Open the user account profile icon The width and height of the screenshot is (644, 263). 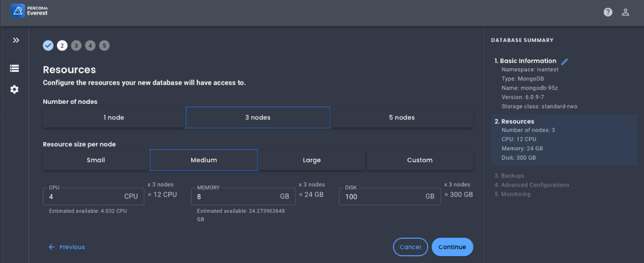(625, 12)
